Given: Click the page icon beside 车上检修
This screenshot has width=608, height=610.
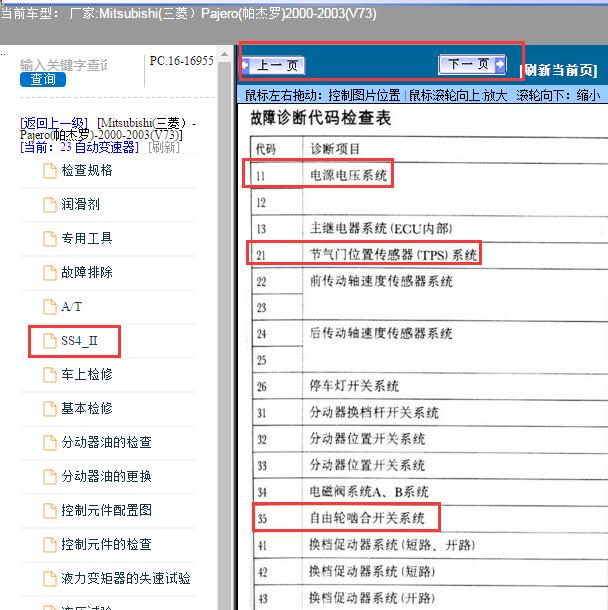Looking at the screenshot, I should click(x=50, y=375).
